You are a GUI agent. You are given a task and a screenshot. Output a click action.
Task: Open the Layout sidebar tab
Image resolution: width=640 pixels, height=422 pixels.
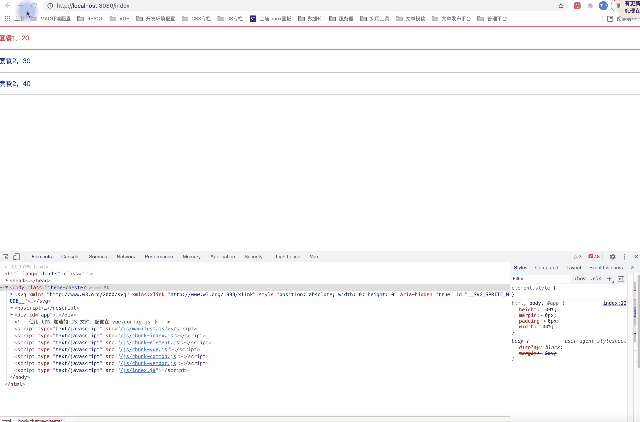coord(574,268)
